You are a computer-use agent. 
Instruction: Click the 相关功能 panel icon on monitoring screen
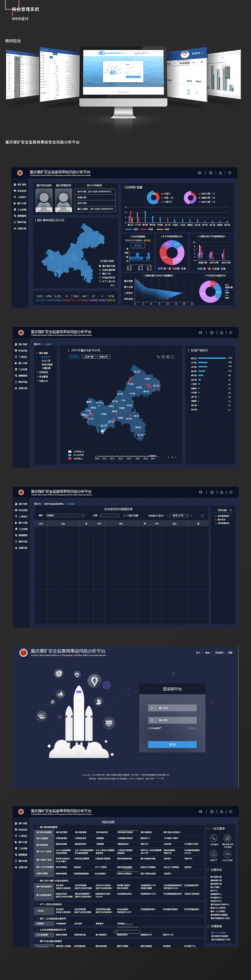tap(230, 510)
